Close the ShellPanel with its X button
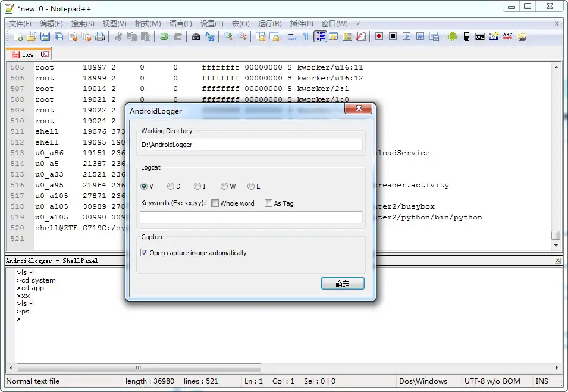The image size is (568, 392). coord(558,261)
